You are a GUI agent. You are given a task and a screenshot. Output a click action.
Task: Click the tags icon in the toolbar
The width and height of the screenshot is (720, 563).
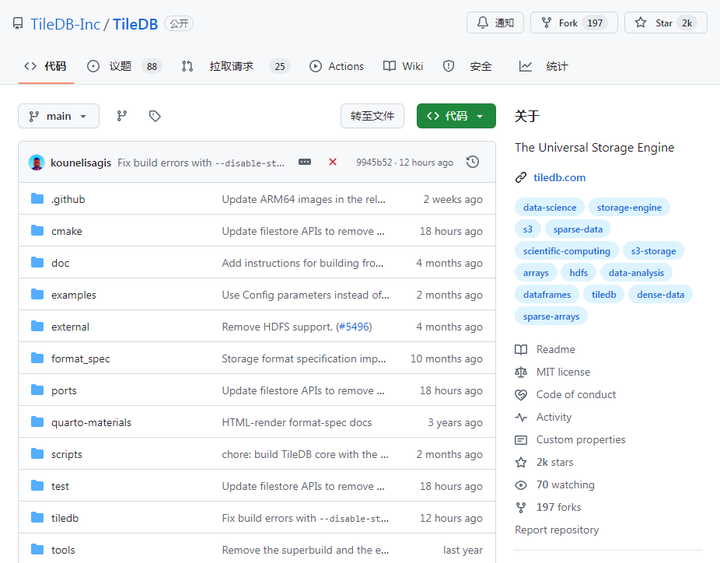(x=155, y=116)
